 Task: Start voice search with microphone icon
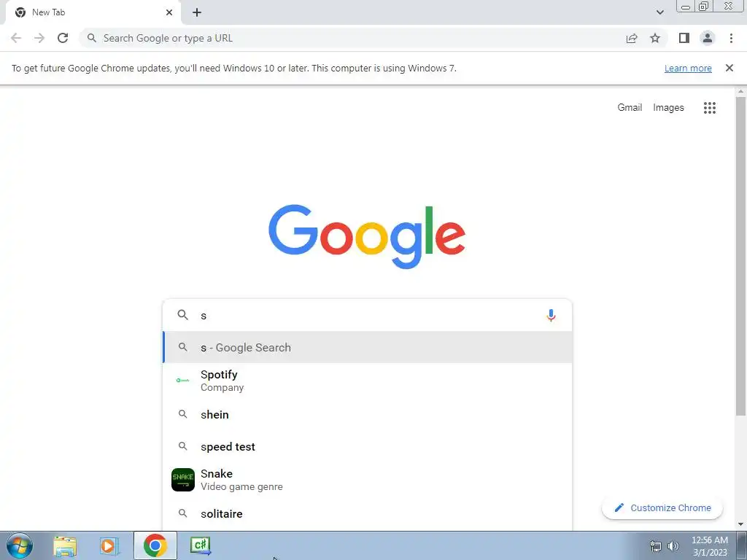pos(551,315)
